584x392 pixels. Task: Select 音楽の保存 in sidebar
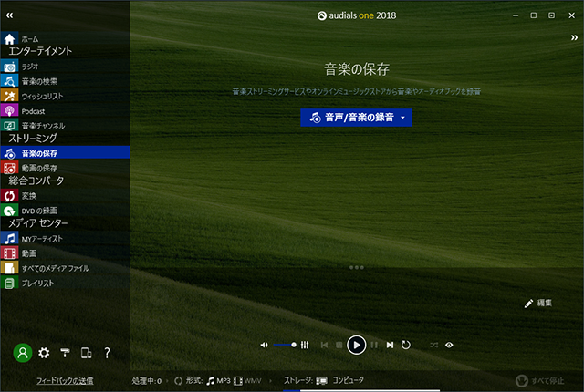click(65, 153)
